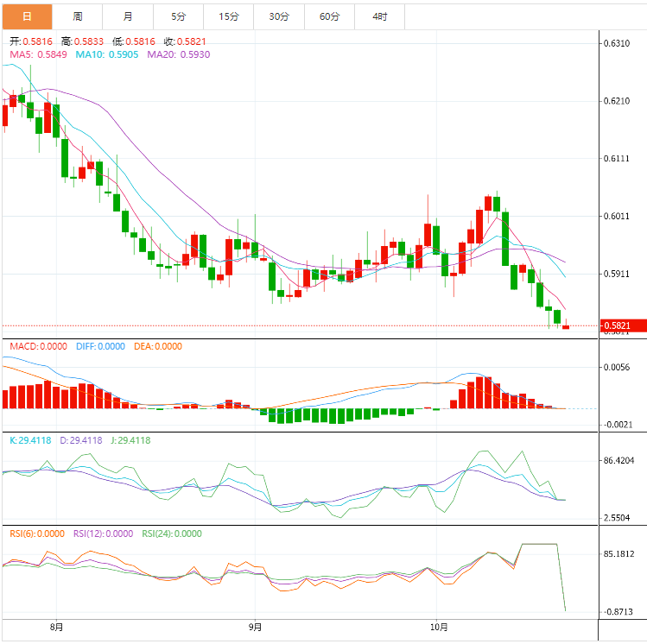
Task: Switch to the 4时 timeframe tab
Action: point(380,16)
